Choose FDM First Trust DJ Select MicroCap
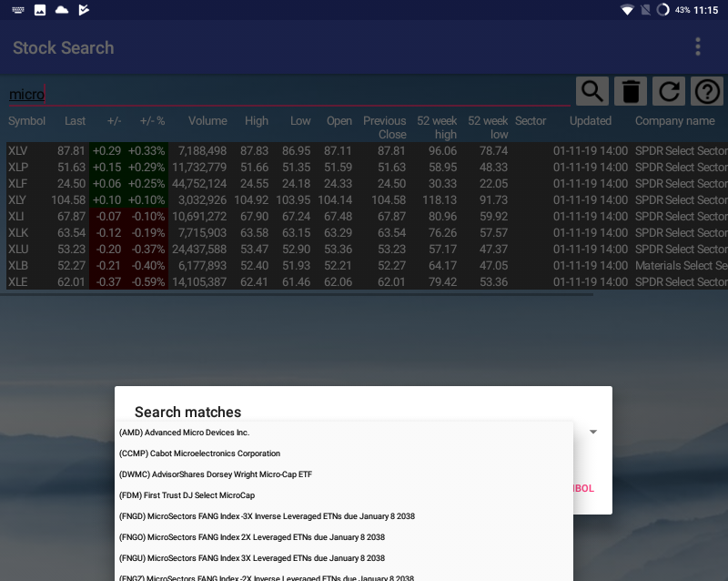Screen dimensions: 728x581 [x=344, y=495]
